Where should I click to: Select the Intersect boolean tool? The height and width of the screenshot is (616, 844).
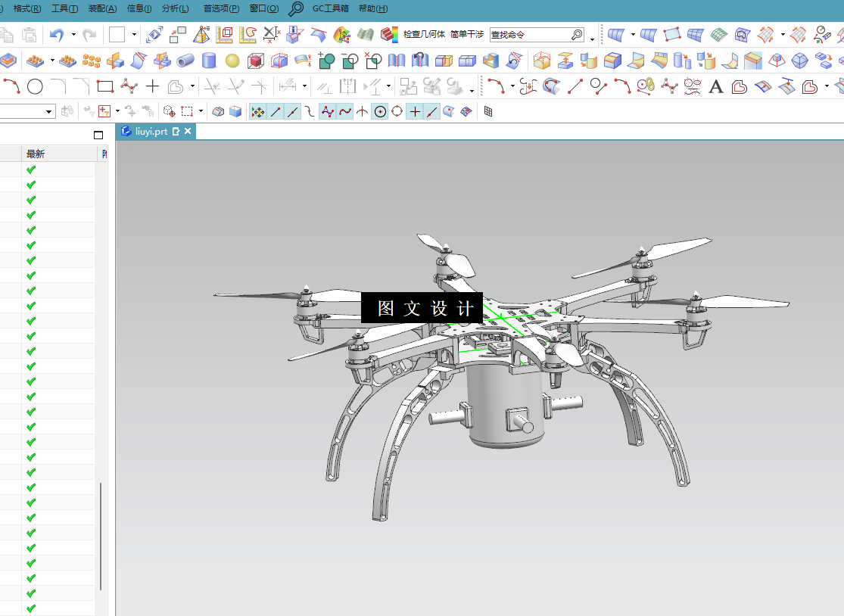click(x=373, y=61)
